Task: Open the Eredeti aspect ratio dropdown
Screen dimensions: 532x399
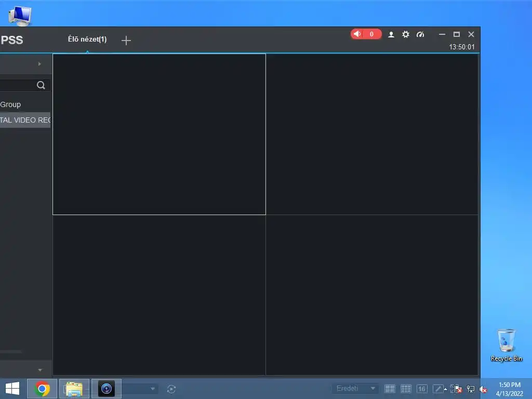Action: point(355,389)
